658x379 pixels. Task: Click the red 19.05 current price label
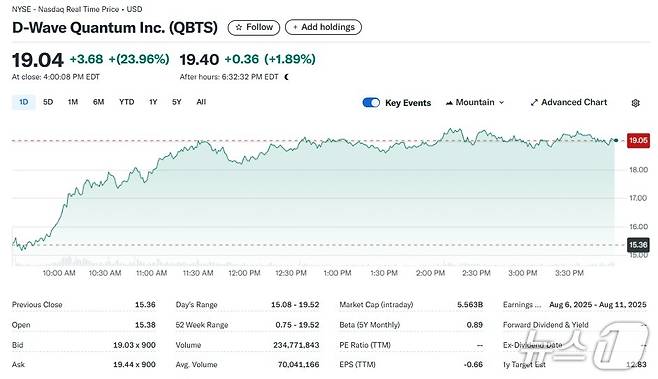(x=638, y=140)
